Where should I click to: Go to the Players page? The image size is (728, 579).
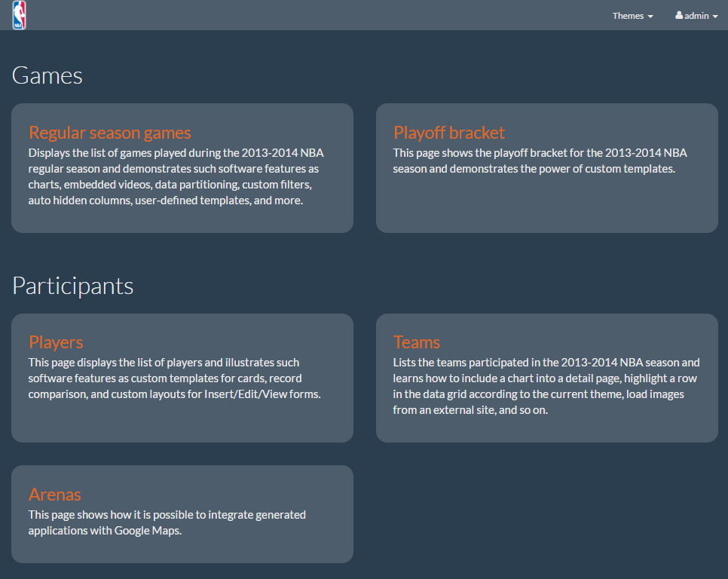(x=56, y=343)
